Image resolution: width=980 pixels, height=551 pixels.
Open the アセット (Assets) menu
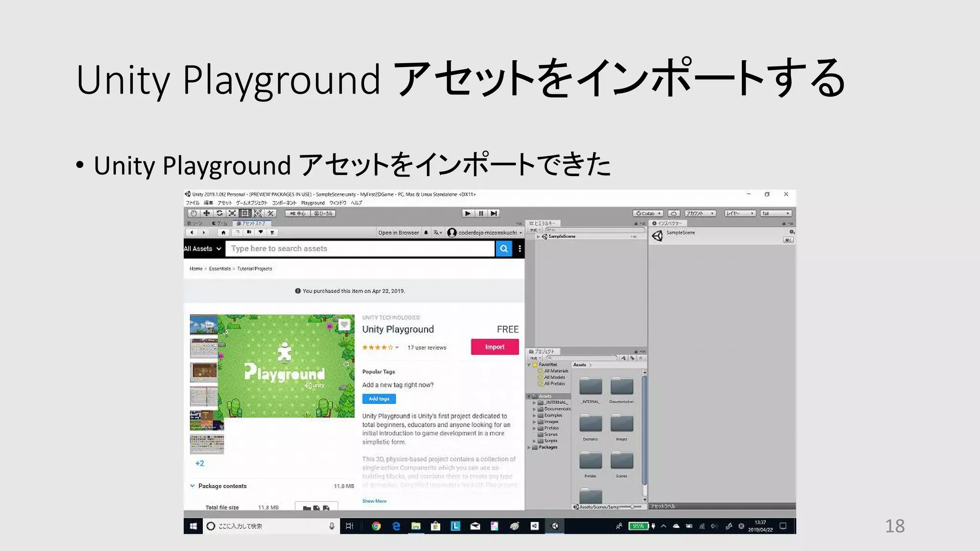224,203
